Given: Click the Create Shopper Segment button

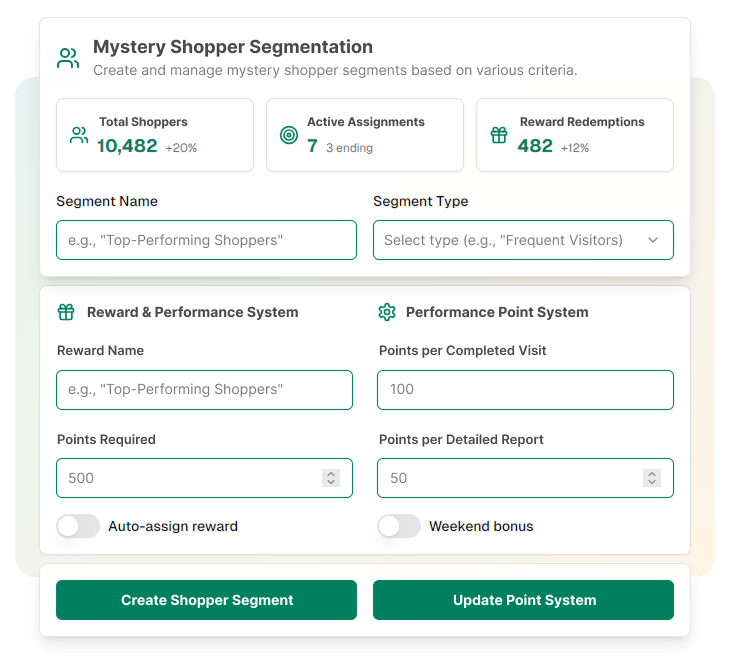Looking at the screenshot, I should (206, 600).
